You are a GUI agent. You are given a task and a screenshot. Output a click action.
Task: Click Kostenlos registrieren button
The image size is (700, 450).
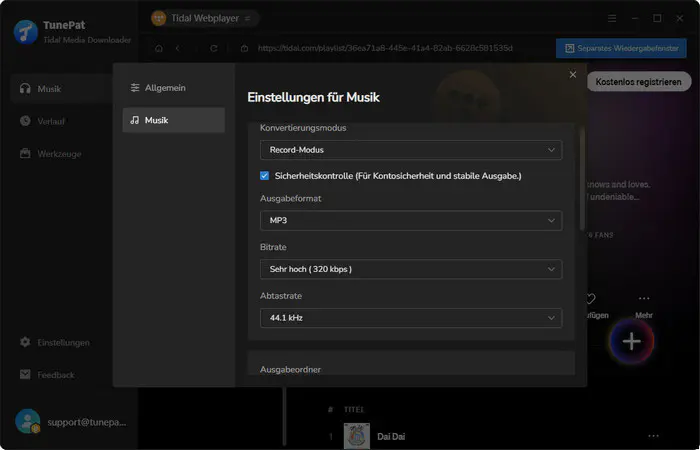[x=638, y=82]
